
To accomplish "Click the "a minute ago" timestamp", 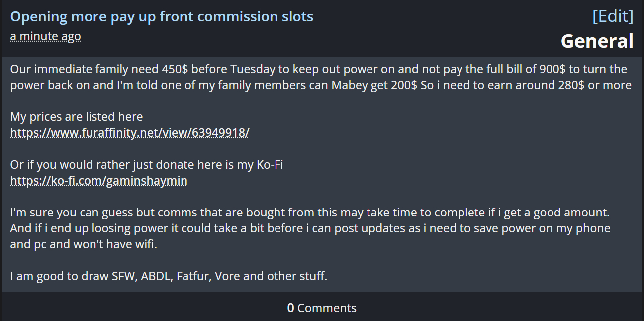I will point(45,36).
